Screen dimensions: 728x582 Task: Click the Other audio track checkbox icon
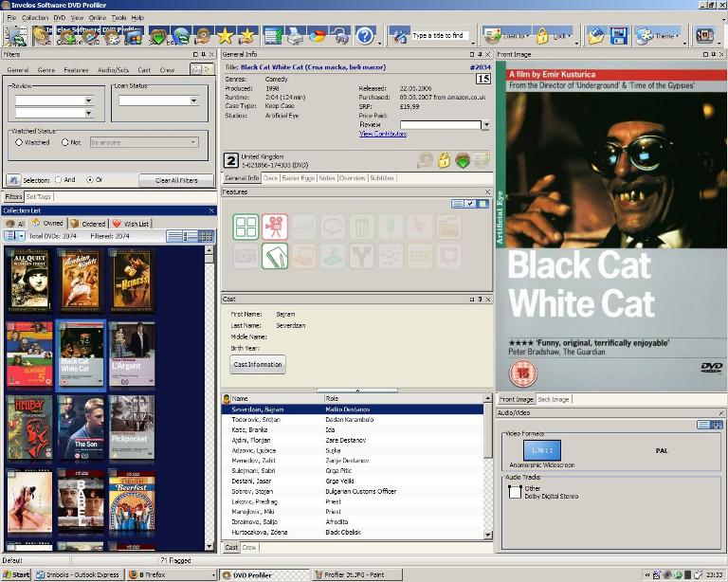click(515, 492)
